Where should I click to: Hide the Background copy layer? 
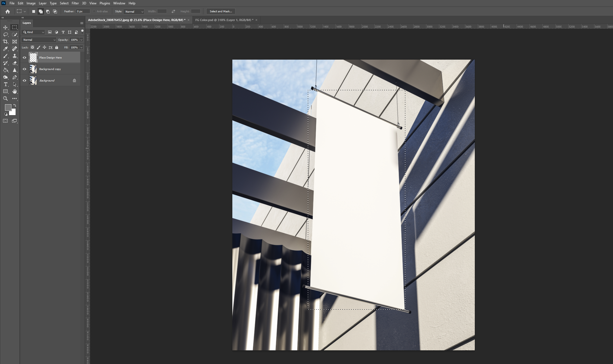coord(24,69)
